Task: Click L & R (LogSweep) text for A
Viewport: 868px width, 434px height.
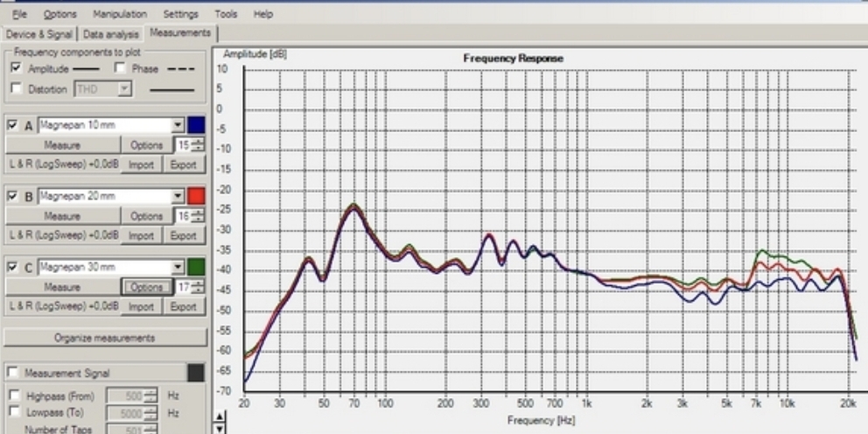Action: click(64, 164)
